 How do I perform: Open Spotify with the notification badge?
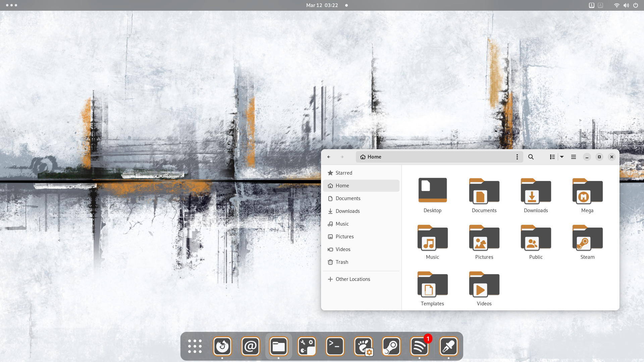pos(420,346)
